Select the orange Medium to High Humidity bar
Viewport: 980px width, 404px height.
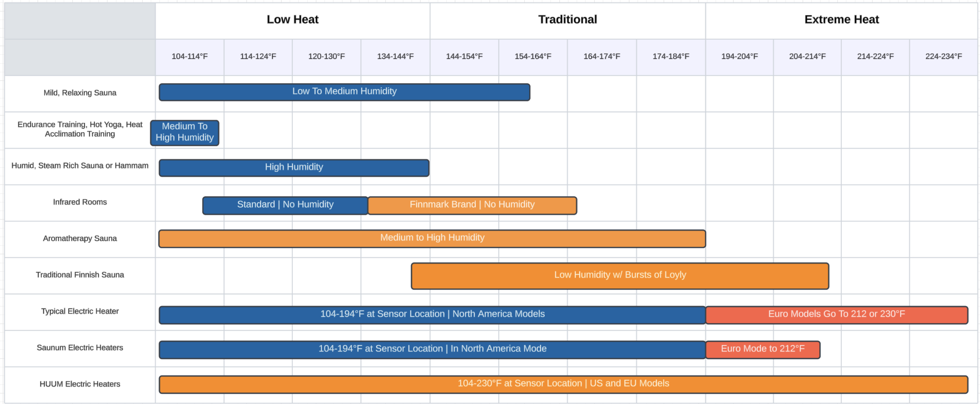pos(432,238)
